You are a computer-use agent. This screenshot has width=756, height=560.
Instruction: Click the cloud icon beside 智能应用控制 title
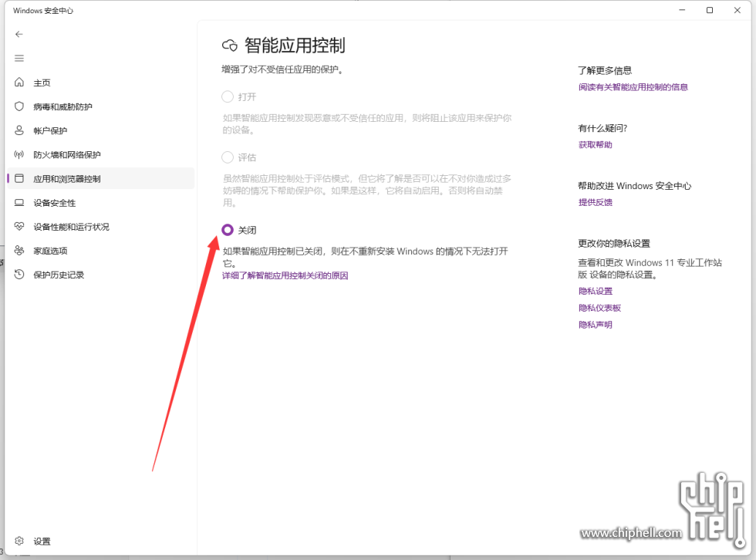[230, 46]
